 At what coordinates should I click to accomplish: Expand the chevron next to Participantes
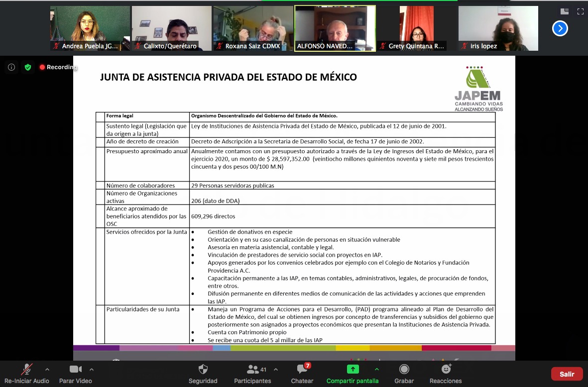[x=276, y=370]
